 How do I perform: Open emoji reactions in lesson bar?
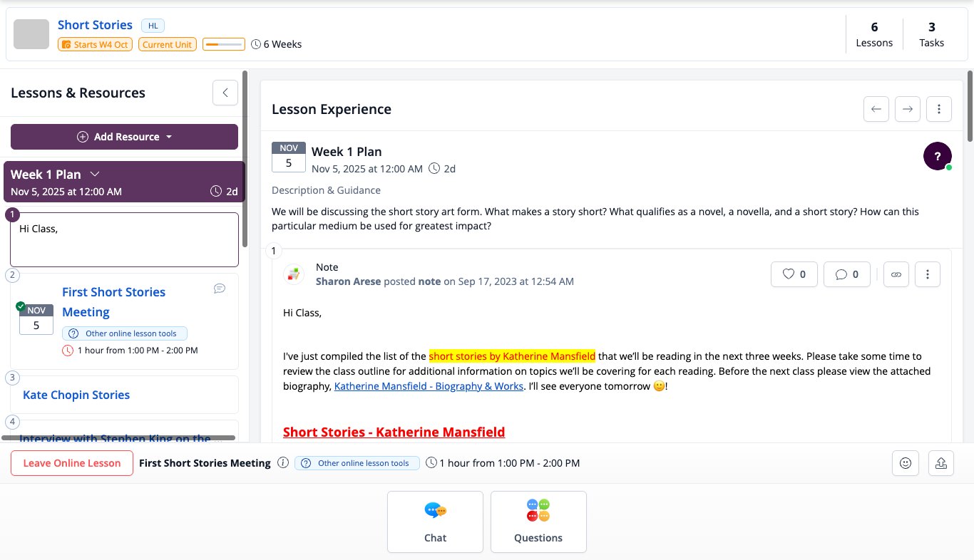click(x=906, y=463)
